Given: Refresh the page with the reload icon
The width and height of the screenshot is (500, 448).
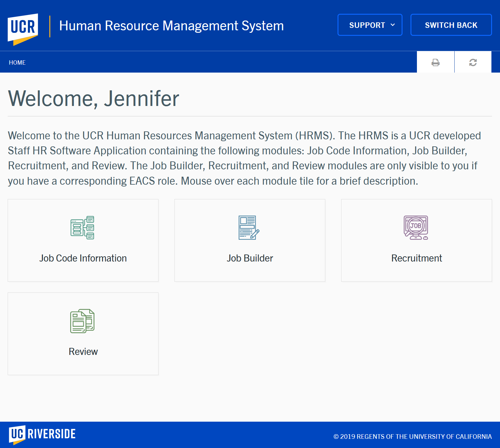Looking at the screenshot, I should [473, 62].
